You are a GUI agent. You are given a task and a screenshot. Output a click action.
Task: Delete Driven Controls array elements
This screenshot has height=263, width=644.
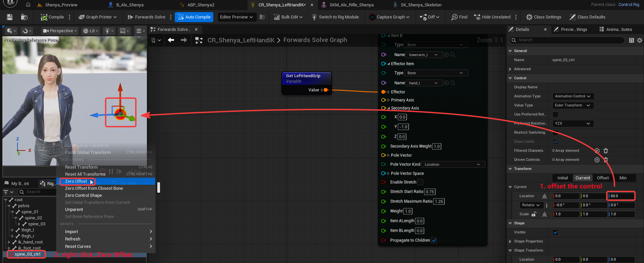coord(606,160)
